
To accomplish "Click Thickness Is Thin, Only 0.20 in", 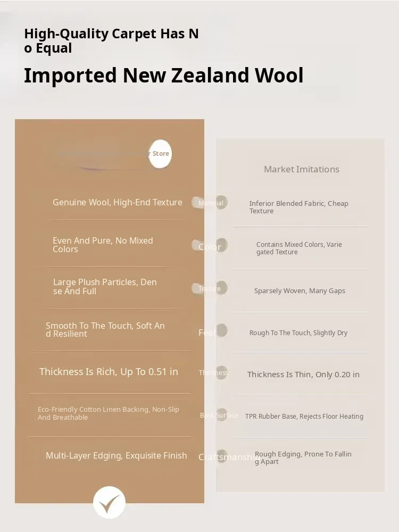I will pos(303,375).
